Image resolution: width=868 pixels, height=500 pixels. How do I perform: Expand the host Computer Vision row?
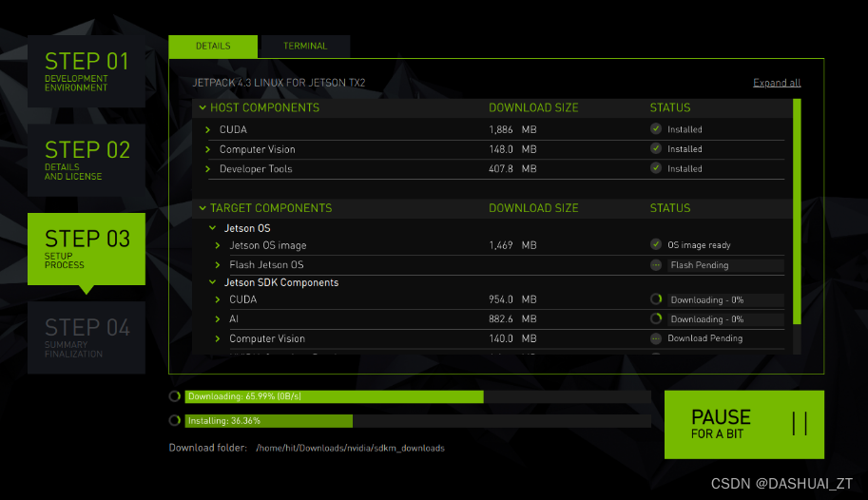point(208,149)
